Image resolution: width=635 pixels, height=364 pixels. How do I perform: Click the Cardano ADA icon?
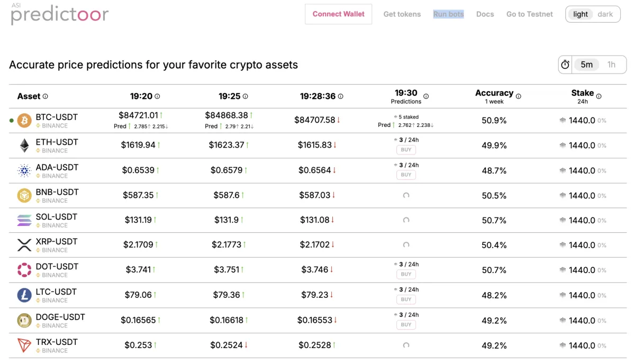coord(24,171)
